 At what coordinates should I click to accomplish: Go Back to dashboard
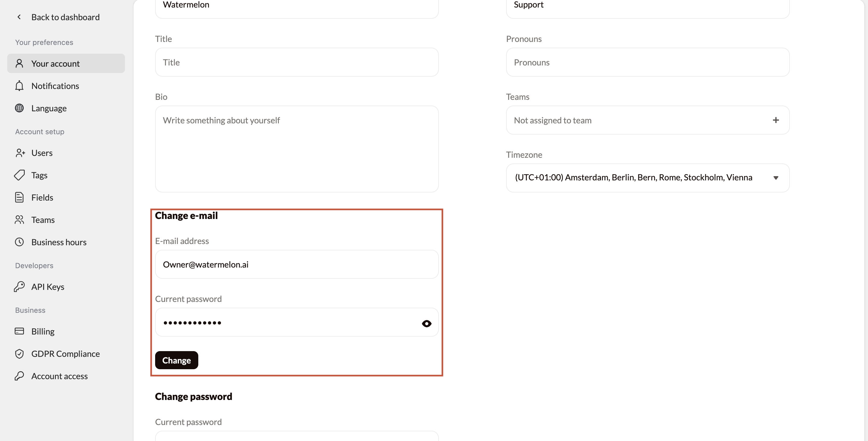tap(66, 17)
